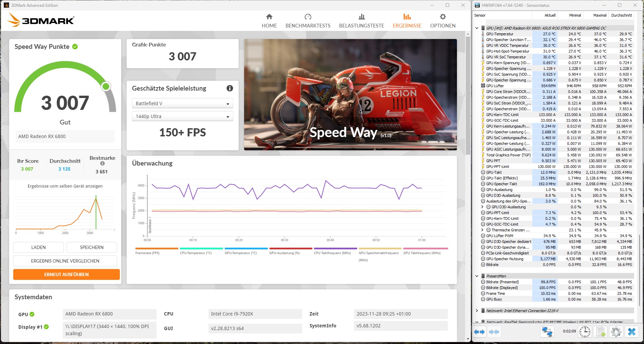644x344 pixels.
Task: Click the green check next to Display #1
Action: (47, 327)
